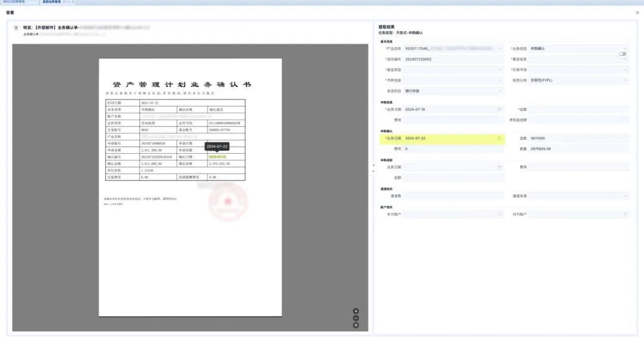Click the email document icon beside 转发 title
This screenshot has height=342, width=644.
click(16, 28)
